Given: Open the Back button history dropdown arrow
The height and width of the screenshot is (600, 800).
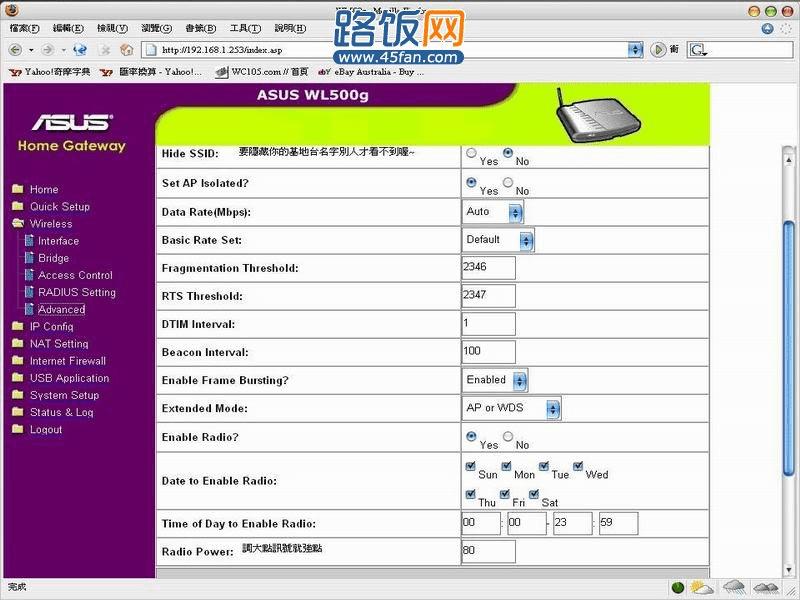Looking at the screenshot, I should (31, 50).
